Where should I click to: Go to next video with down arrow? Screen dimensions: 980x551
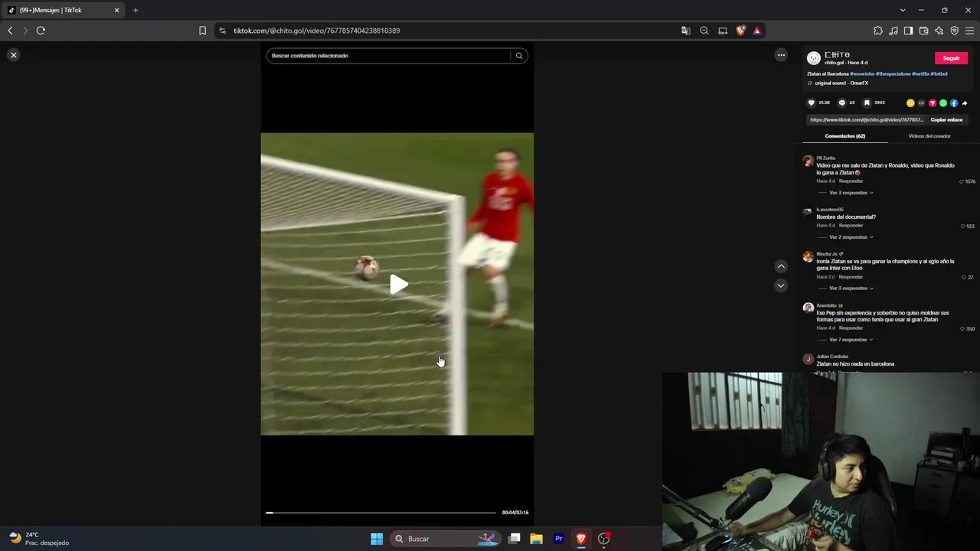(781, 285)
